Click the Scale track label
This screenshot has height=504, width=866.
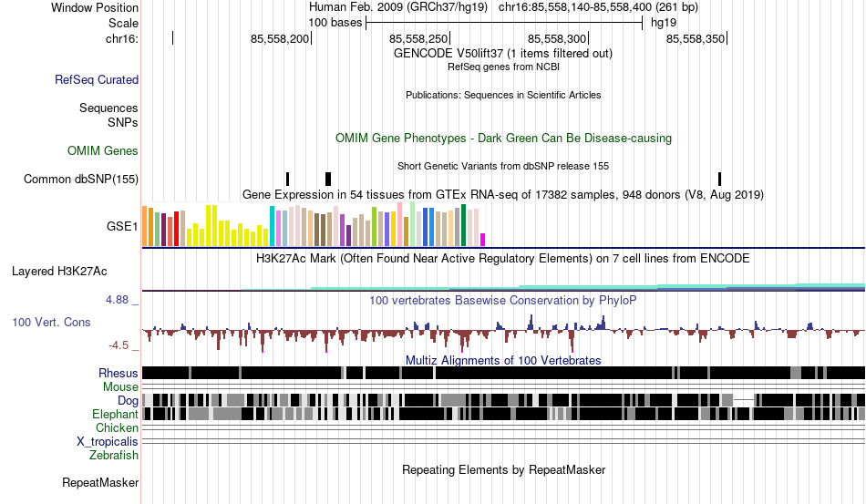[x=123, y=23]
